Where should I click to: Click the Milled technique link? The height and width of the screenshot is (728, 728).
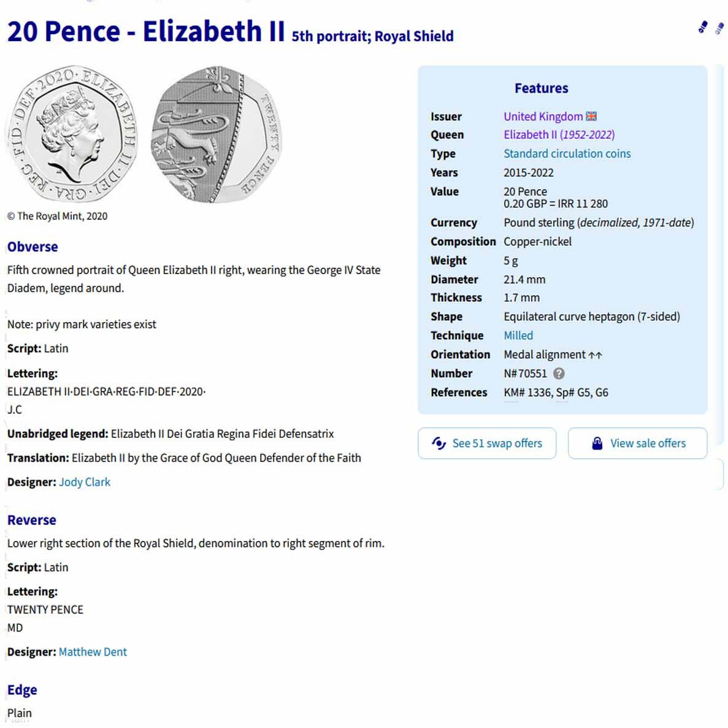point(518,335)
